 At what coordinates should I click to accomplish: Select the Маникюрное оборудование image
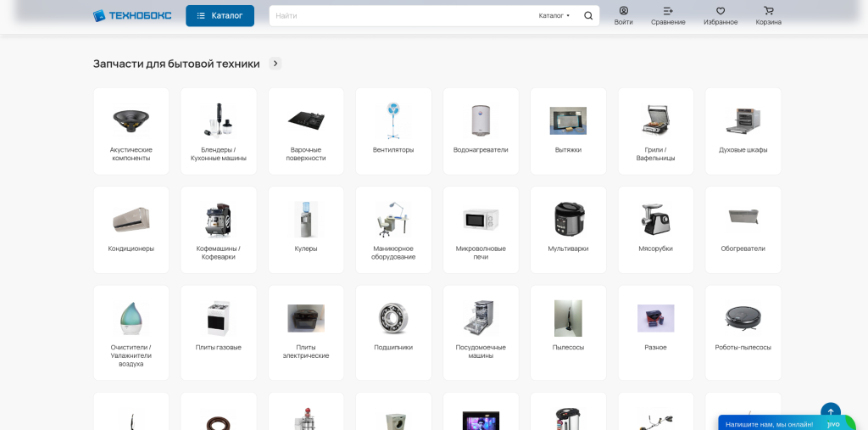pyautogui.click(x=393, y=220)
